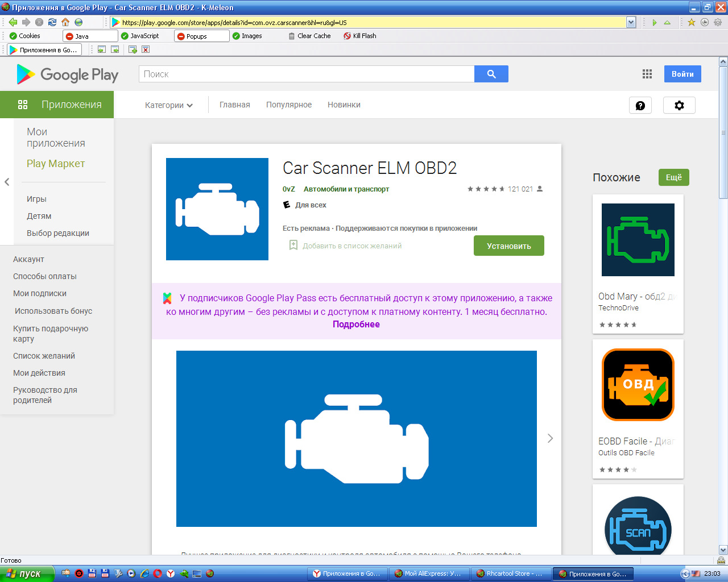
Task: Toggle JavaScript setting
Action: point(140,36)
